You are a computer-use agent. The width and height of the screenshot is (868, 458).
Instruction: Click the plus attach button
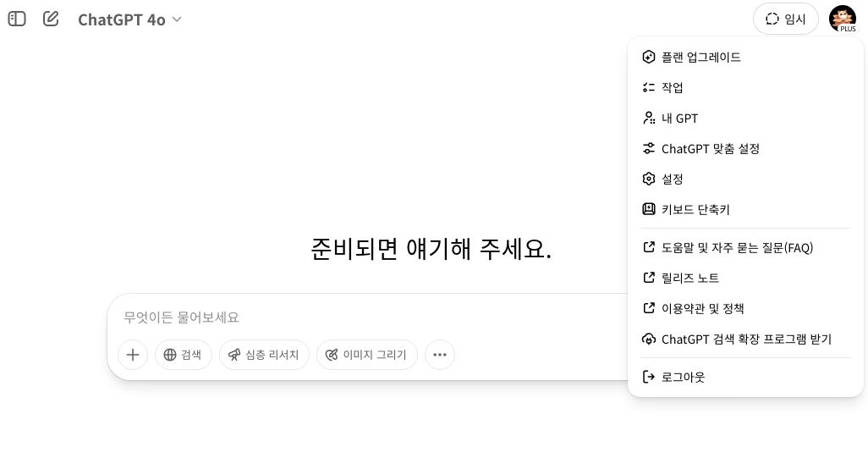point(133,355)
